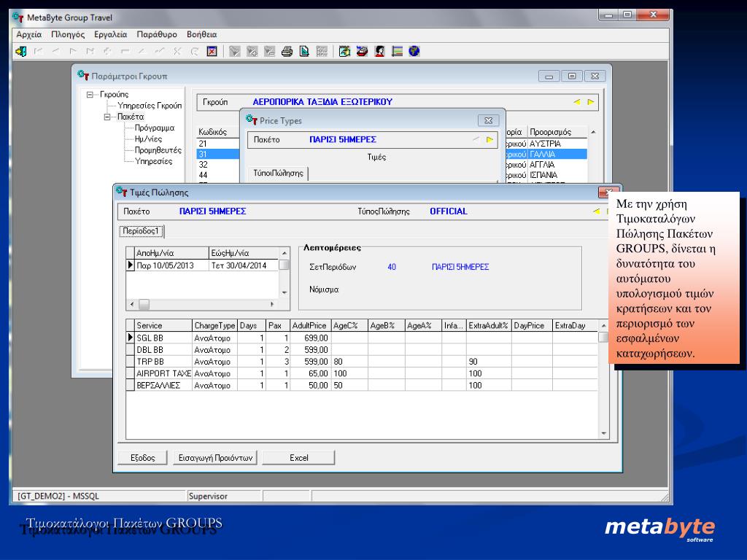Click the print preview document icon

(303, 51)
